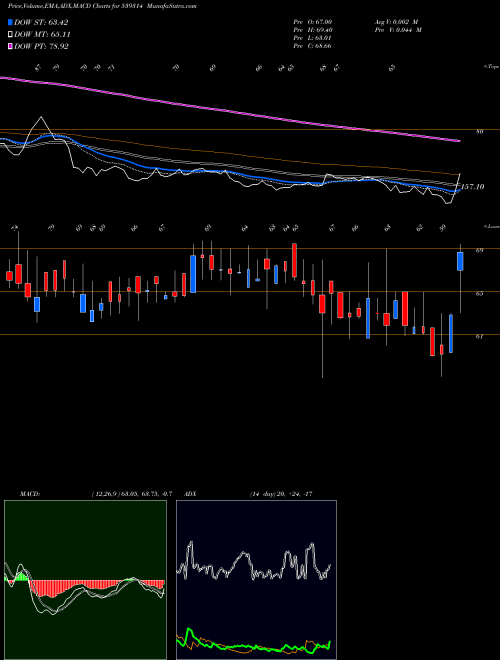Click the chart title mentioning MunafaSutra.com
Screen dimensions: 500x660
(102, 6)
